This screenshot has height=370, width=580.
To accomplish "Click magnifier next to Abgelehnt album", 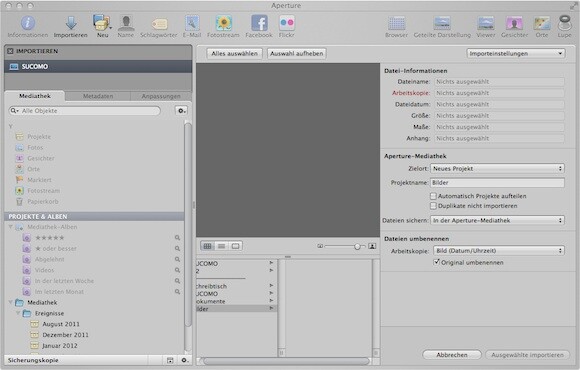I will pos(178,259).
